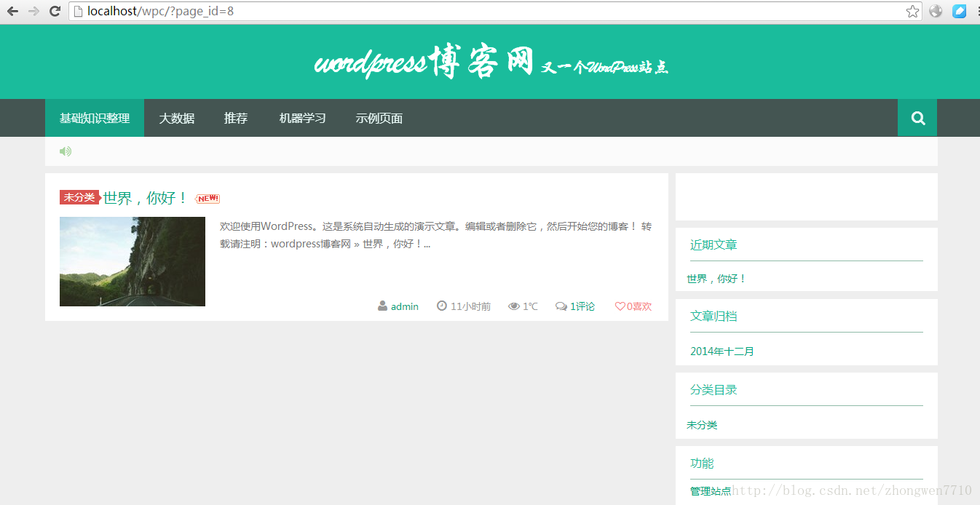Click the 文章归档 widget heading
The width and height of the screenshot is (980, 505).
pos(714,316)
